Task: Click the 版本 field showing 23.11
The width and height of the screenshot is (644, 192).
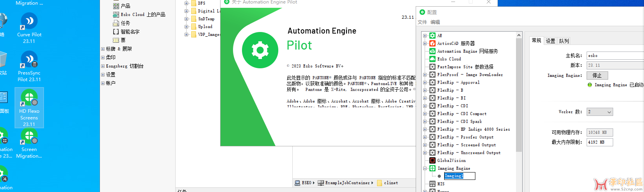Action: click(x=615, y=65)
